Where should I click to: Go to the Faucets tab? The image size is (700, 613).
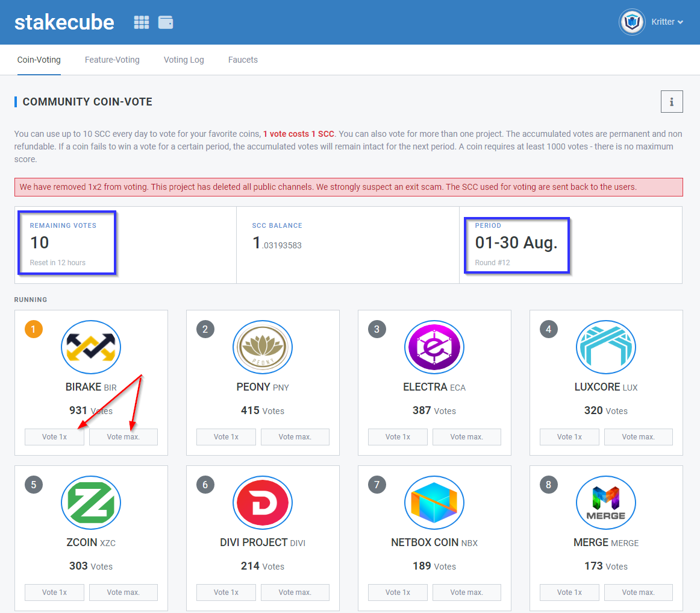click(x=243, y=60)
